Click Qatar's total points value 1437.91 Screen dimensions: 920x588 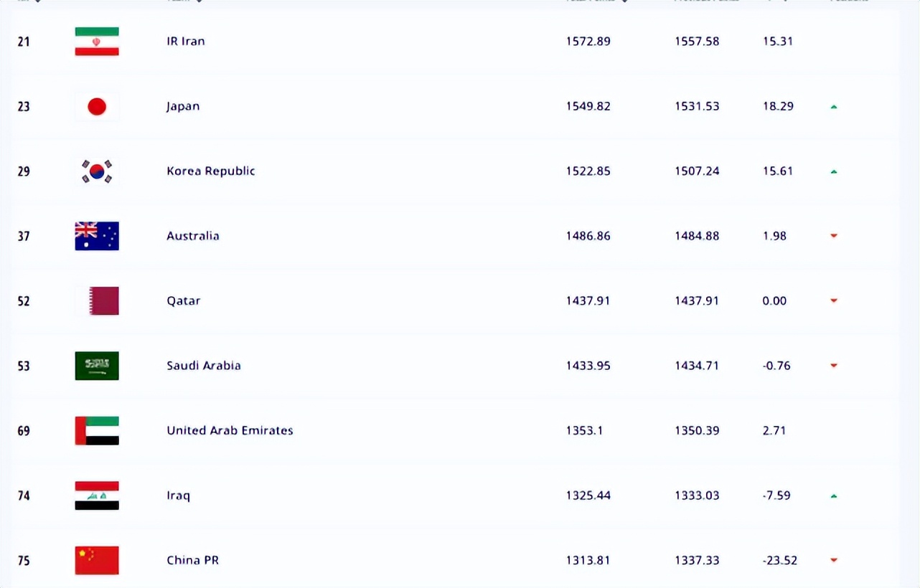(588, 301)
